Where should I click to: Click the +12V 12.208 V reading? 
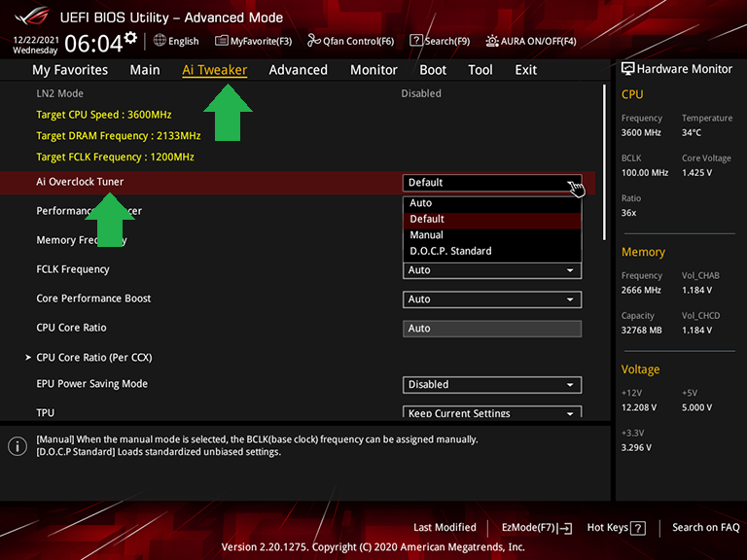639,407
